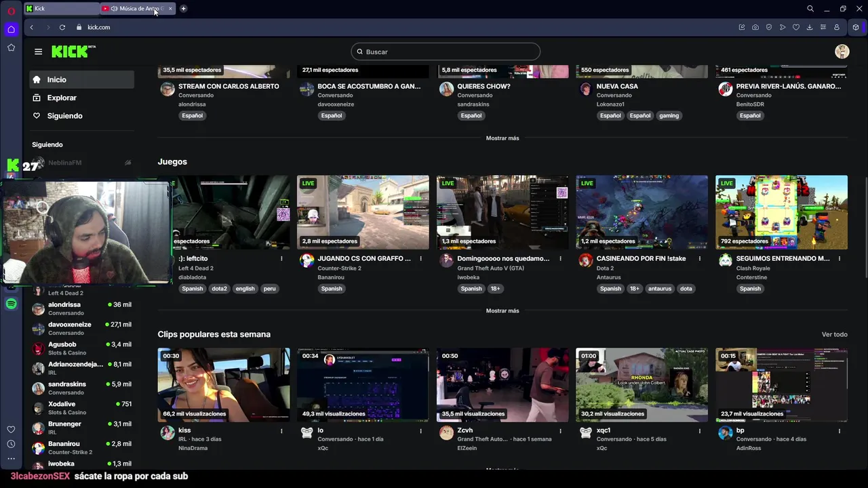This screenshot has height=488, width=868.
Task: Open Agusbob in followed channels list
Action: pyautogui.click(x=81, y=348)
